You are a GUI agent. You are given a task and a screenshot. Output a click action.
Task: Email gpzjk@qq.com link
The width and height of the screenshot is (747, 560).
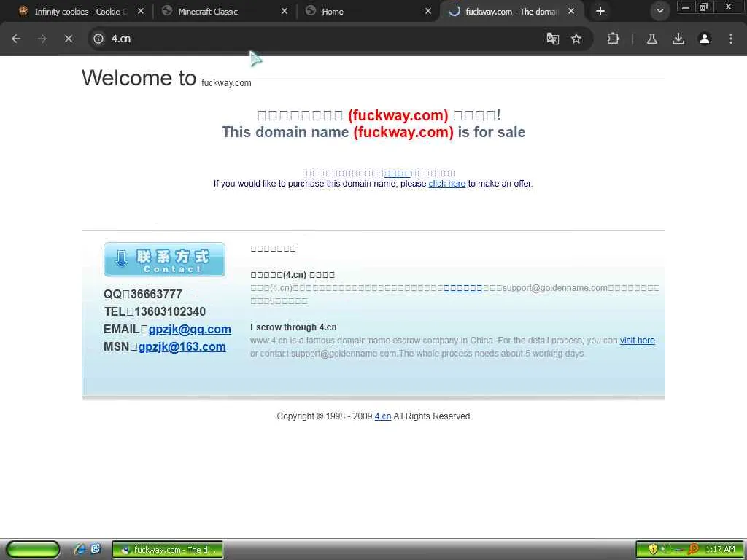[x=190, y=329]
